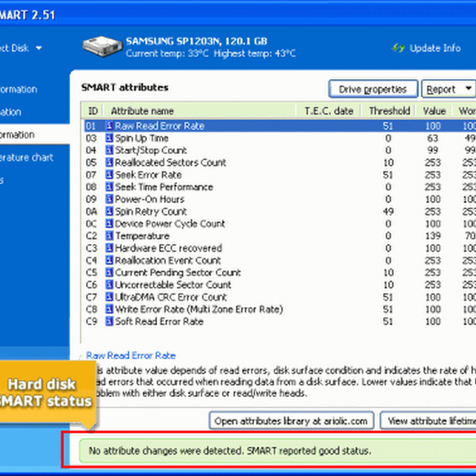Sort by the Attribute name column header
Screen dimensions: 476x476
pos(142,111)
